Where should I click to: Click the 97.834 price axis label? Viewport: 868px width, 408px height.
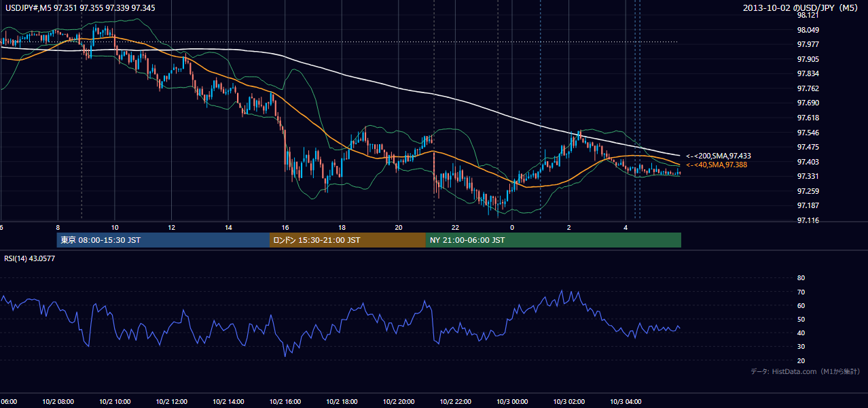[x=808, y=73]
